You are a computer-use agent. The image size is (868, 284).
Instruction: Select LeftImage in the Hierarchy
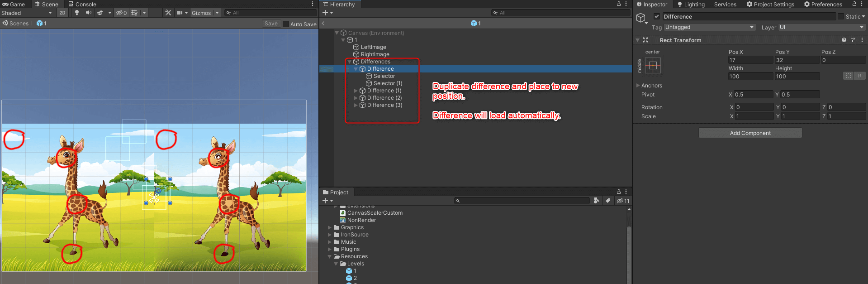[373, 47]
